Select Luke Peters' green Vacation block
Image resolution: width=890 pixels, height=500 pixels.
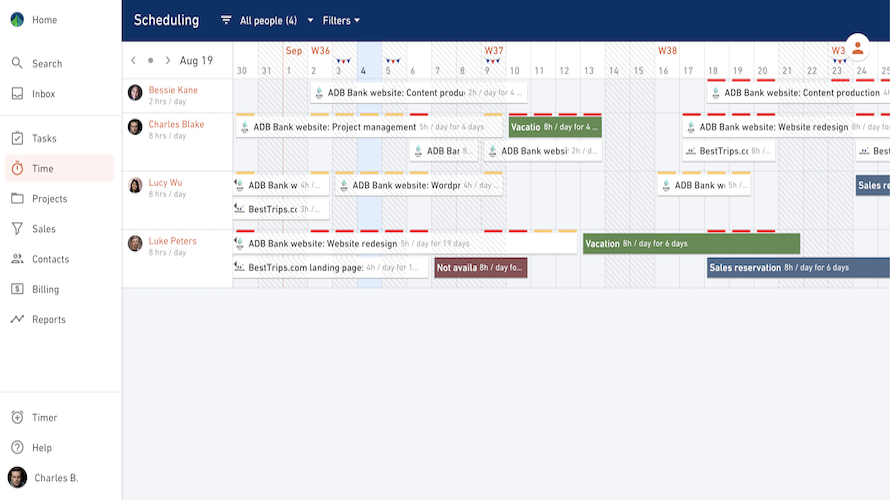(691, 243)
